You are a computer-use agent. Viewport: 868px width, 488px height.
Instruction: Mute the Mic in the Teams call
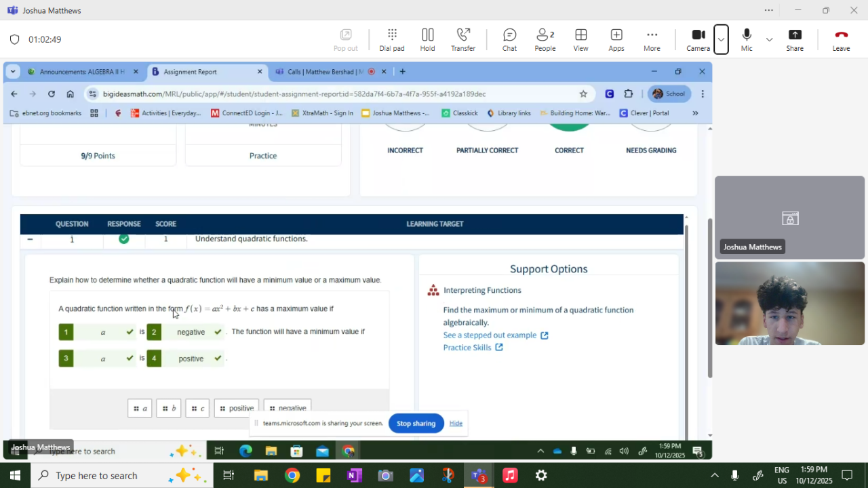click(x=747, y=40)
